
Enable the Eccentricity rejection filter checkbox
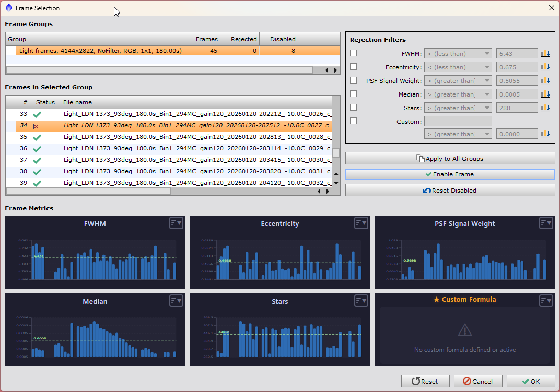click(354, 67)
